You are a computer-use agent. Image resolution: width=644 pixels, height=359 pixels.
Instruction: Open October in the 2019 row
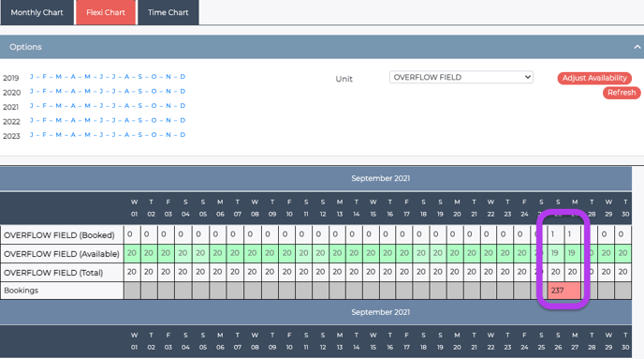point(154,77)
